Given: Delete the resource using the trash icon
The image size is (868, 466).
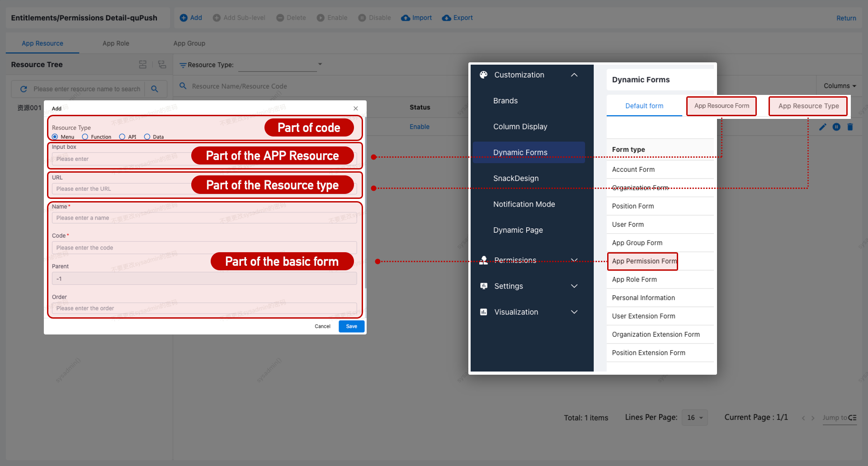Looking at the screenshot, I should coord(850,127).
